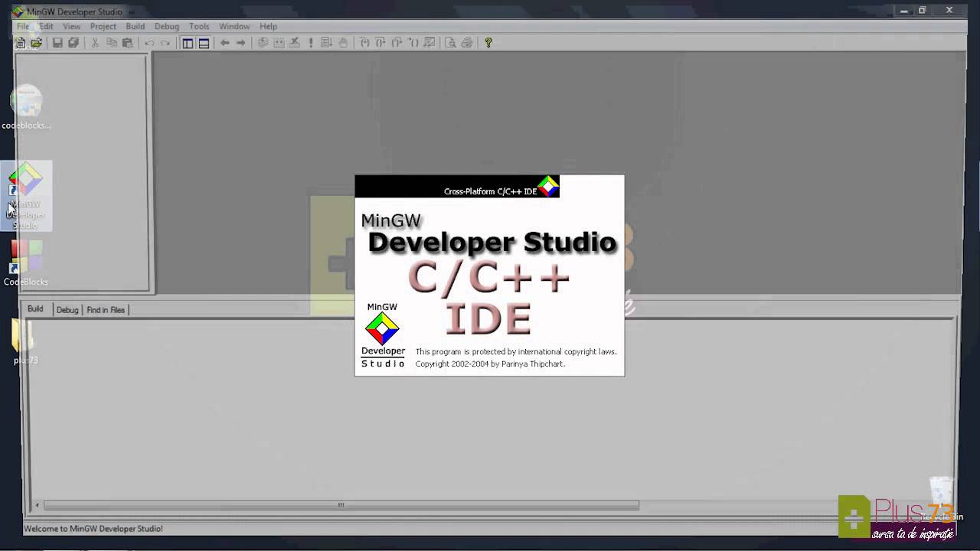Switch to the Debug output tab

(67, 310)
